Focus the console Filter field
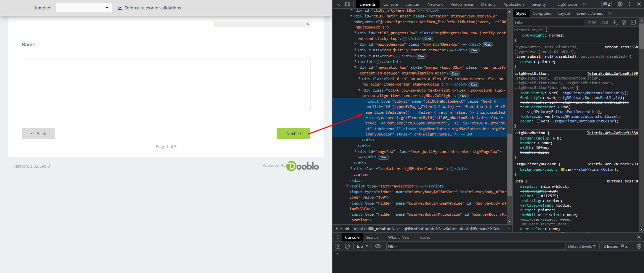The width and height of the screenshot is (644, 273). (x=476, y=247)
